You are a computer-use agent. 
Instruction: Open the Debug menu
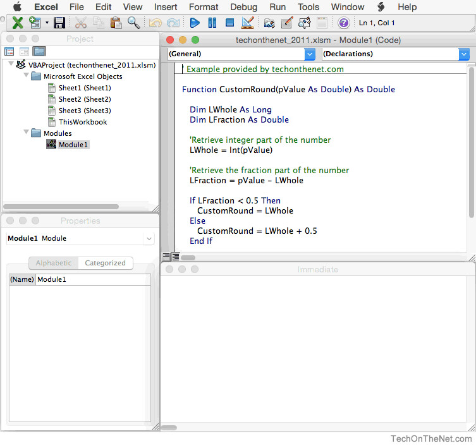click(243, 7)
